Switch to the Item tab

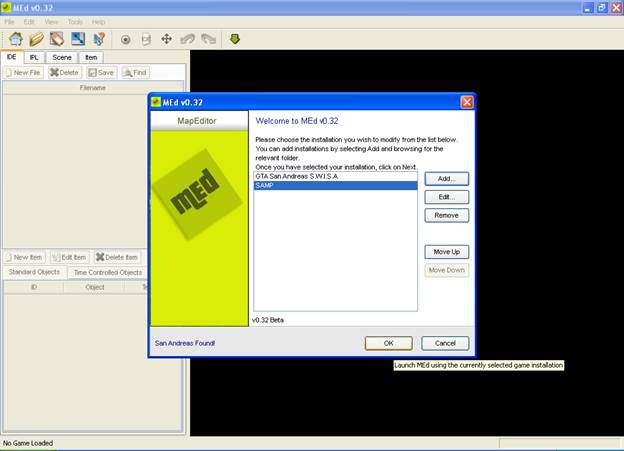tap(91, 57)
